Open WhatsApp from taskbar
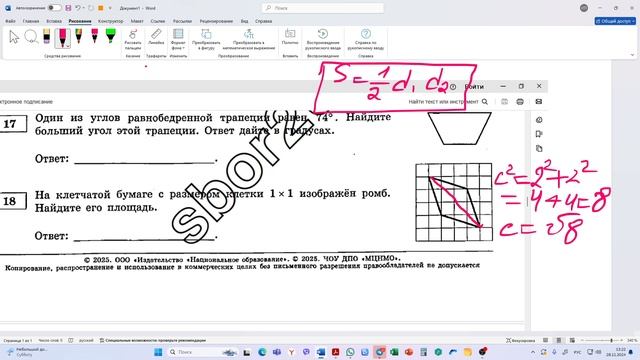Viewport: 640px width, 360px height. coord(350,352)
